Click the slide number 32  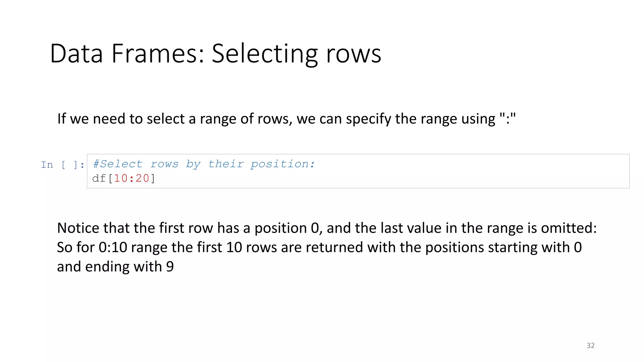coord(590,345)
